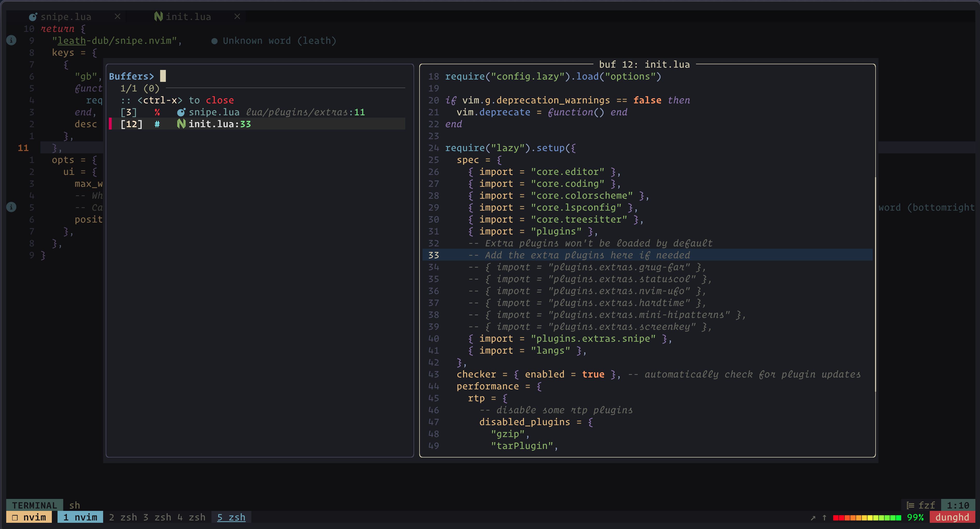The height and width of the screenshot is (529, 980).
Task: Click the diagonal arrow icon in tmux status
Action: pyautogui.click(x=813, y=518)
